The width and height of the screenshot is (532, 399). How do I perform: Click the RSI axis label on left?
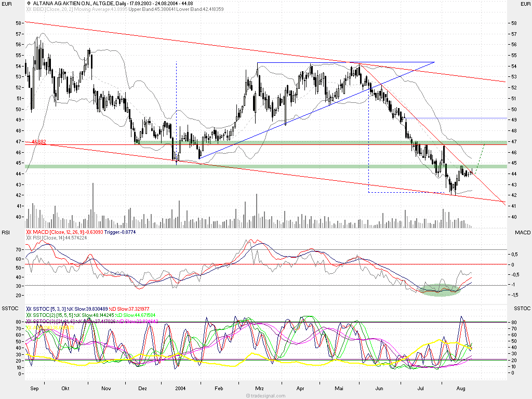tap(6, 232)
